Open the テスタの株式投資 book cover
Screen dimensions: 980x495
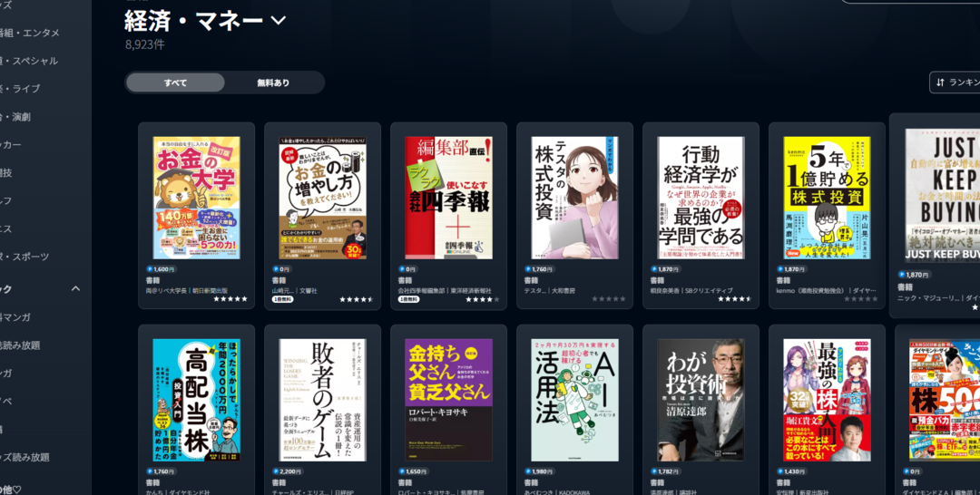pyautogui.click(x=574, y=198)
